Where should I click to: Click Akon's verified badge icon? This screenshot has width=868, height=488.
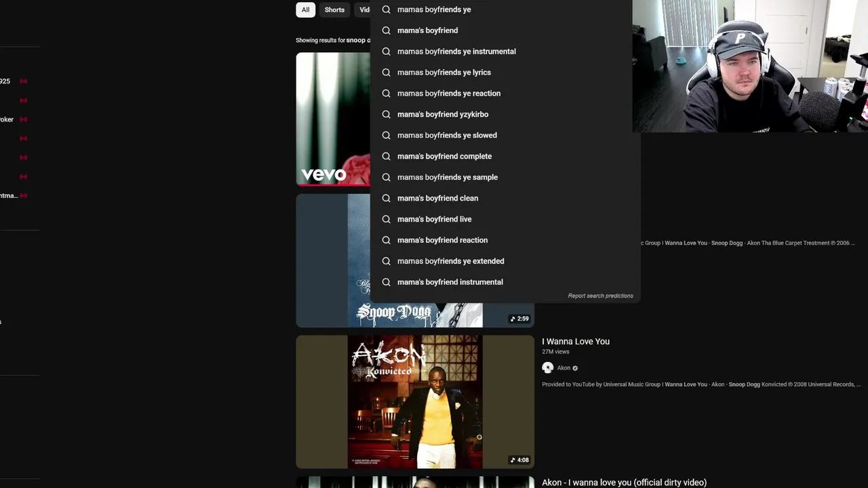click(x=575, y=368)
